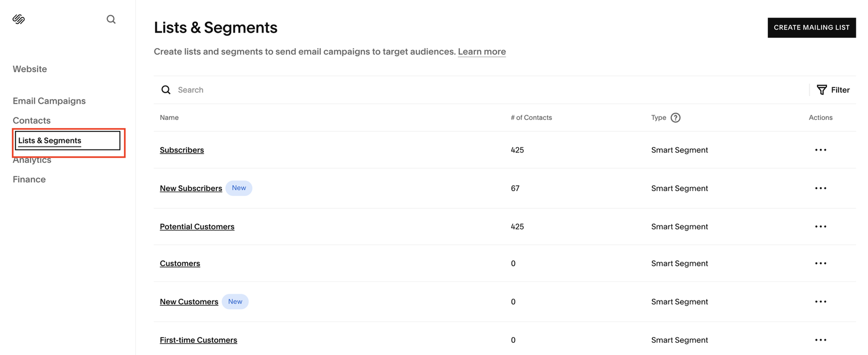Open actions menu for Potential Customers row
868x355 pixels.
(x=821, y=226)
